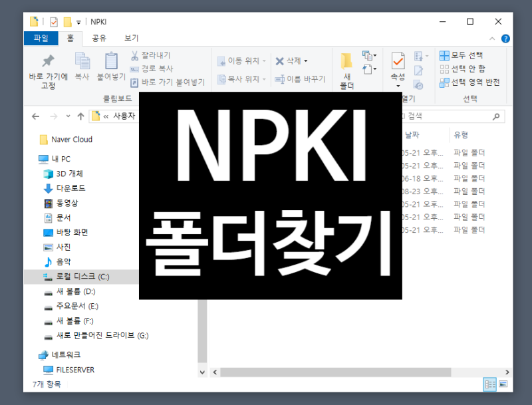This screenshot has height=405, width=532.
Task: Select 잘라내기 scissors in clipboard group
Action: click(x=151, y=55)
